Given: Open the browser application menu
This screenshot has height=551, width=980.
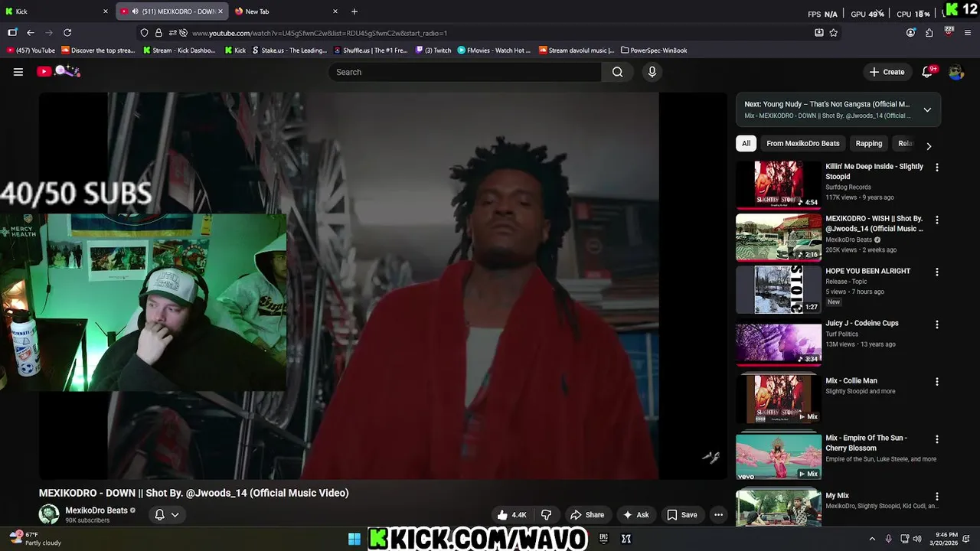Looking at the screenshot, I should [x=969, y=33].
